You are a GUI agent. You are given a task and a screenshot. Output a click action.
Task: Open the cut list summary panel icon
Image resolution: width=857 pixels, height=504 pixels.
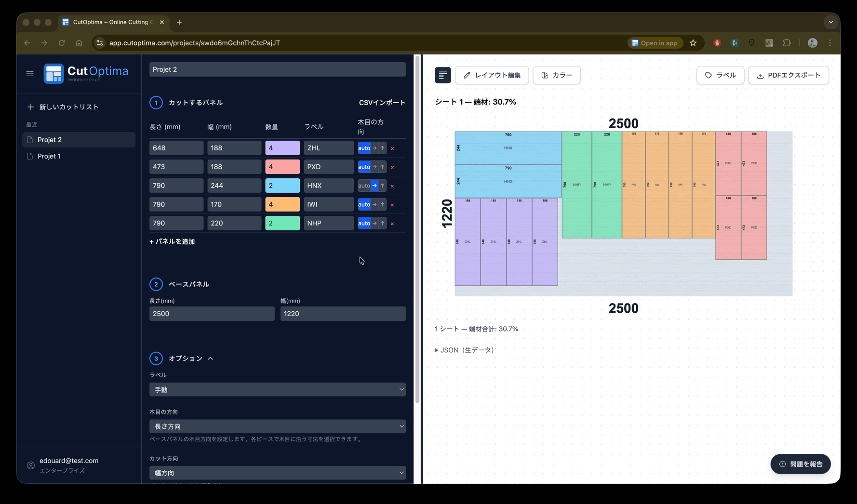tap(442, 75)
